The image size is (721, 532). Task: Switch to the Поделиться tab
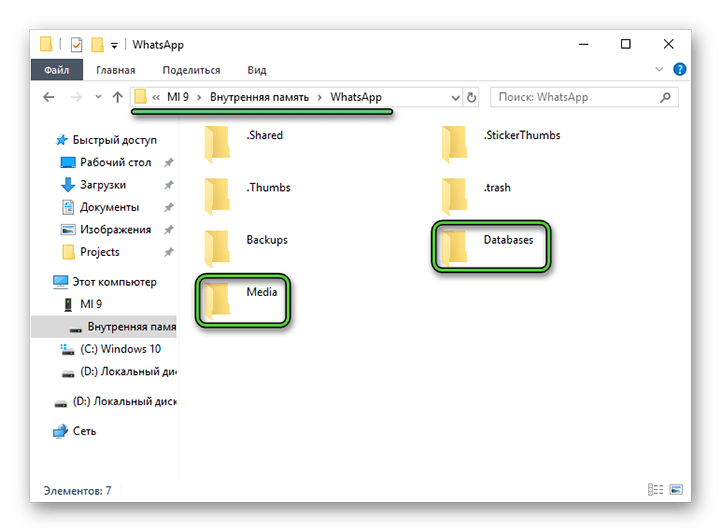191,70
